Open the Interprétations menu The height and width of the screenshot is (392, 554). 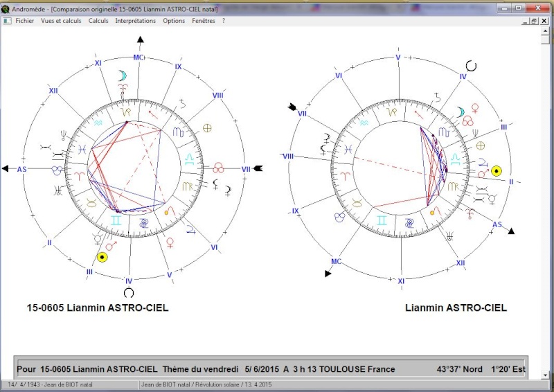135,21
